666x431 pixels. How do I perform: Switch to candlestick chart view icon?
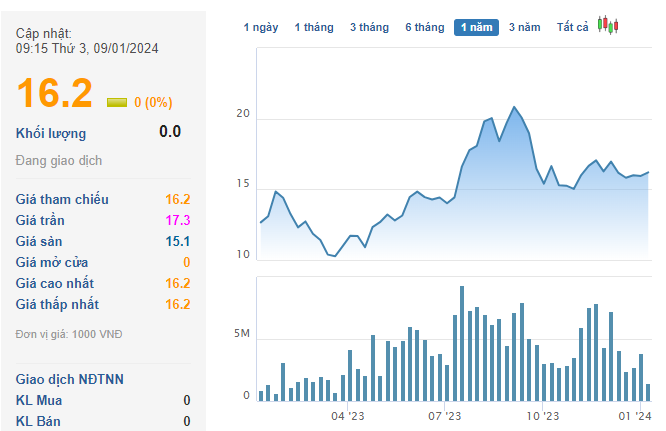click(608, 26)
